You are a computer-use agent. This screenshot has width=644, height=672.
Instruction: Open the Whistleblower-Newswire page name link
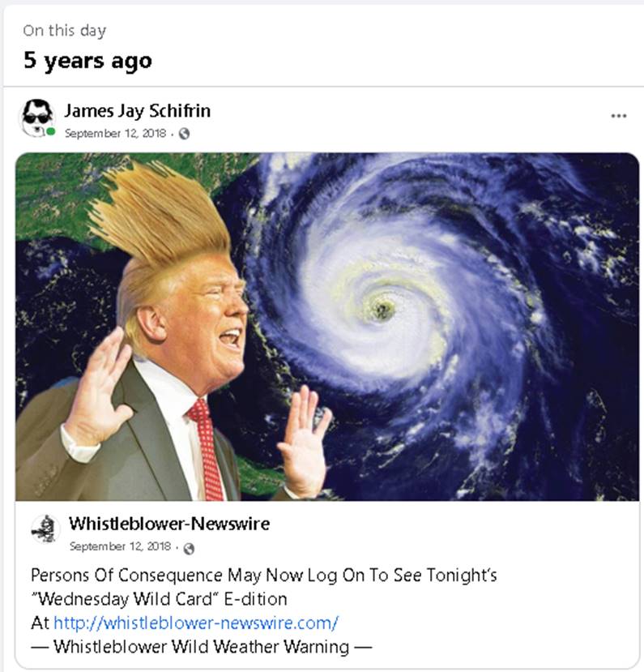pyautogui.click(x=169, y=524)
